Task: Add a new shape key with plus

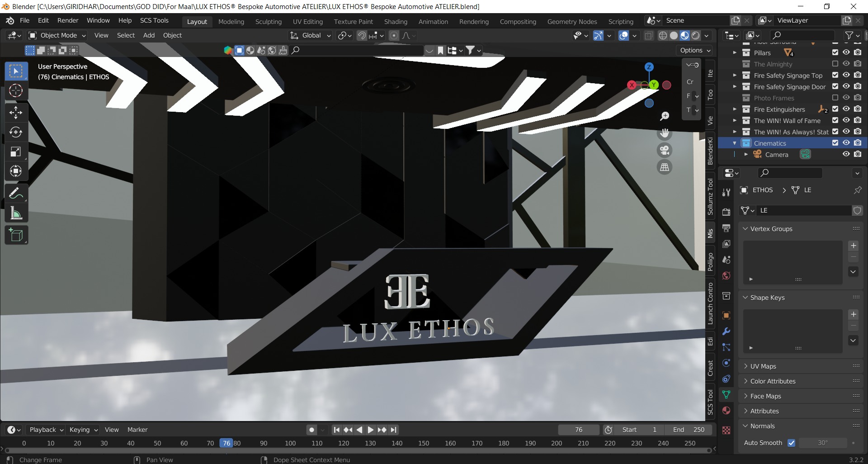Action: 854,315
